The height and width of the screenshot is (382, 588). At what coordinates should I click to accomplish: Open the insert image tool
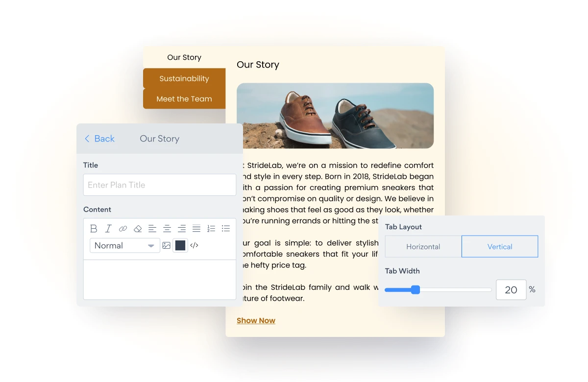[x=167, y=245]
